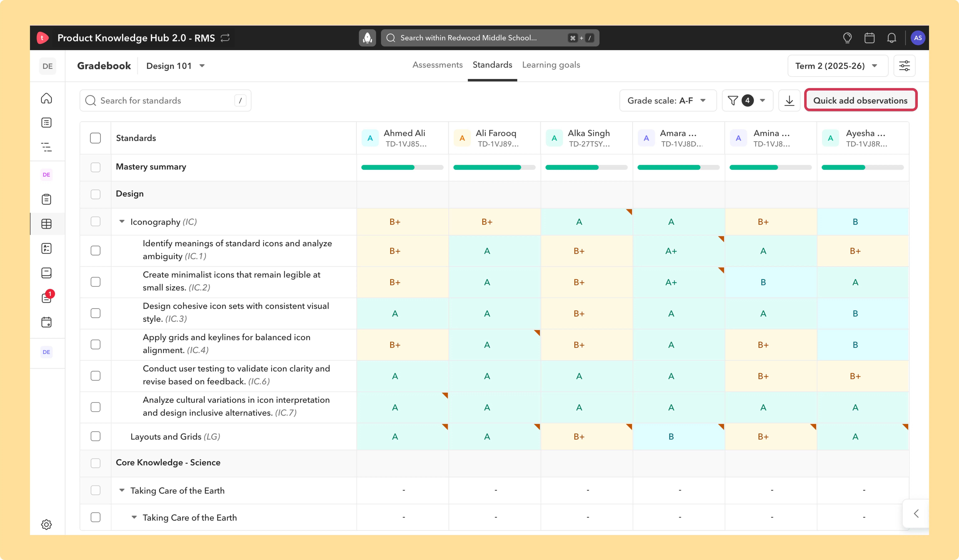This screenshot has width=959, height=560.
Task: Check the Design row checkbox
Action: [96, 194]
